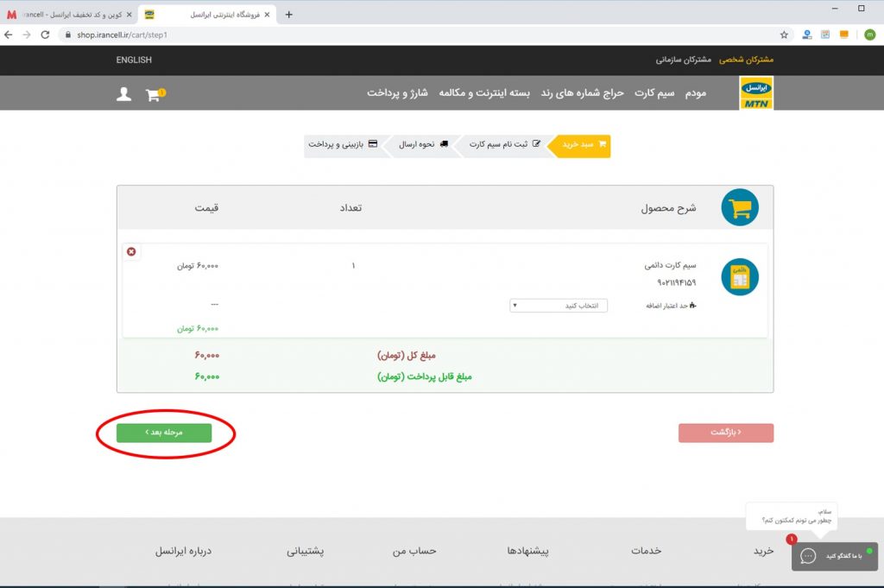The image size is (884, 588).
Task: Open حراج شماره های رند menu
Action: pyautogui.click(x=583, y=93)
